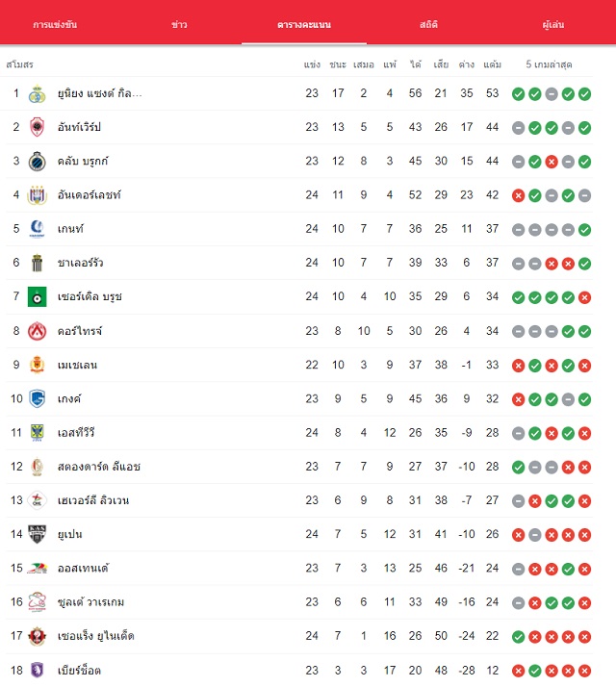
Task: Select the ผู้เล่น tab
Action: pyautogui.click(x=552, y=25)
